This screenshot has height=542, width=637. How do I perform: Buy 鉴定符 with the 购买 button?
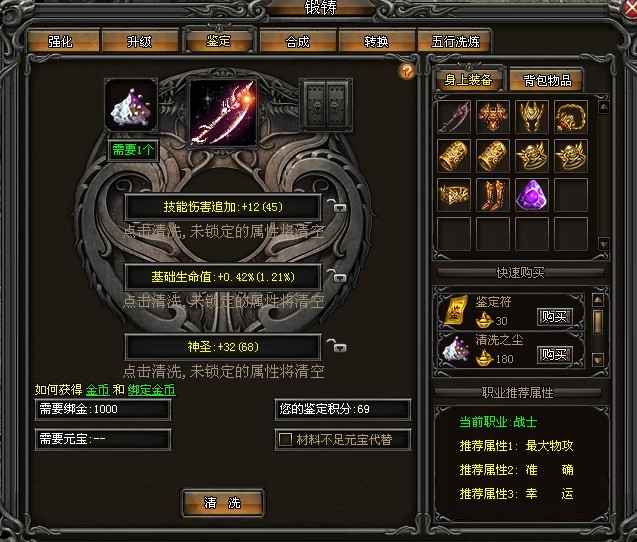tap(554, 316)
